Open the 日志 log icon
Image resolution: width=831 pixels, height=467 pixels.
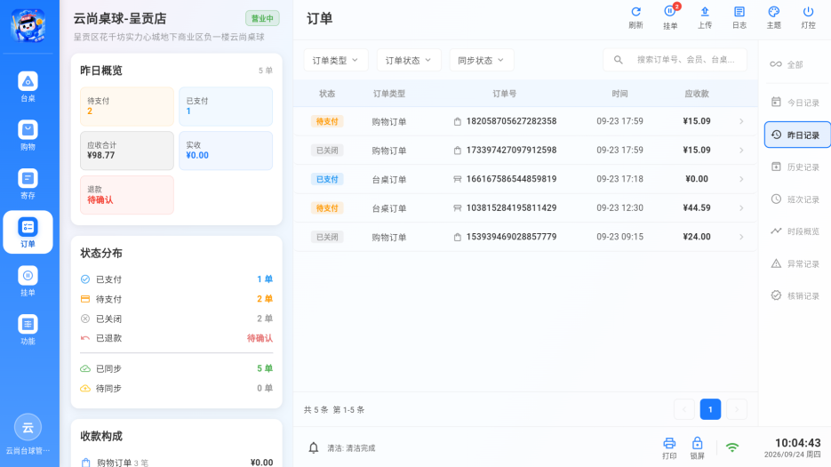[739, 17]
